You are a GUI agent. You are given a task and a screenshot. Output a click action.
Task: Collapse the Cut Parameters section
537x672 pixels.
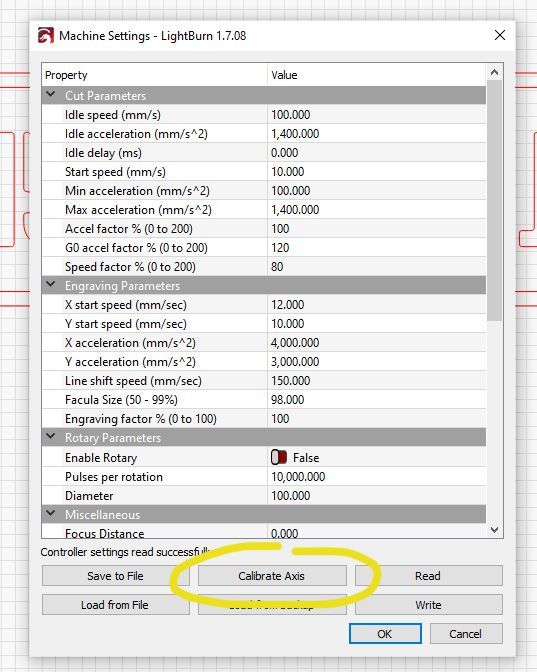click(x=51, y=94)
